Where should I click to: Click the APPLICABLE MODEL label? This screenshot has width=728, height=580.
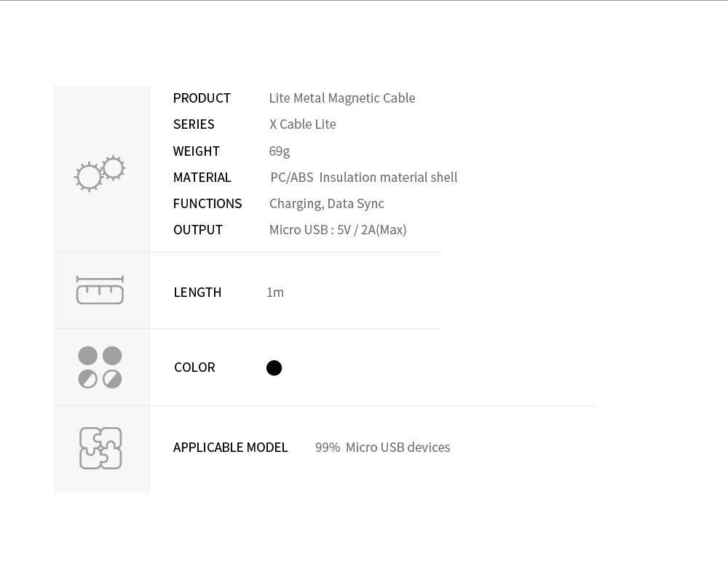[x=230, y=448]
